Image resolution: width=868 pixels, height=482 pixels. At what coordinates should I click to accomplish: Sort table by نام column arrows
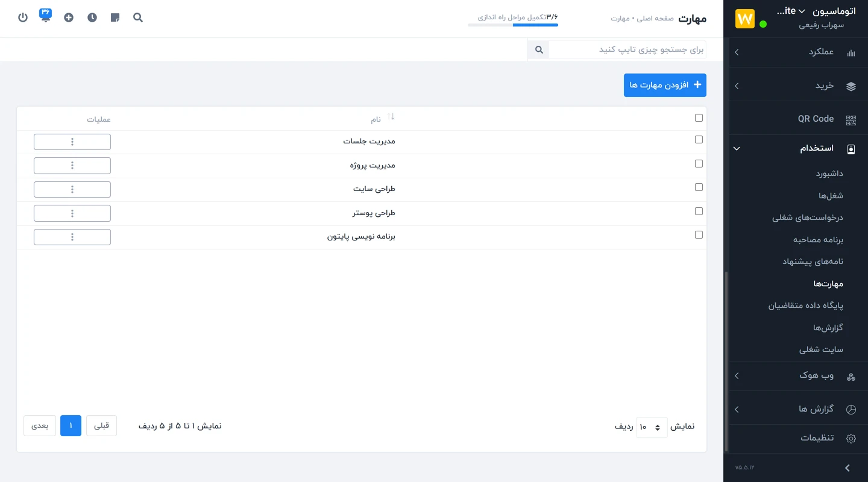tap(391, 117)
